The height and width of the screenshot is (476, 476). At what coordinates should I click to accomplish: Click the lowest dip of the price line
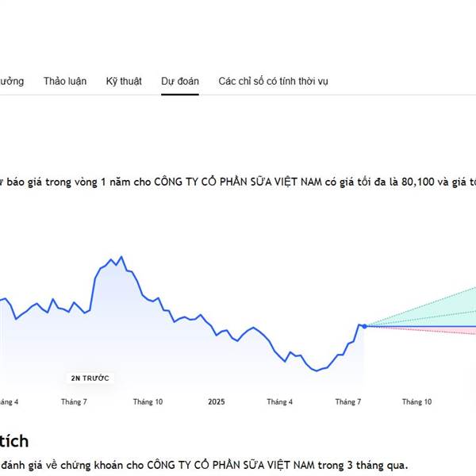(317, 370)
